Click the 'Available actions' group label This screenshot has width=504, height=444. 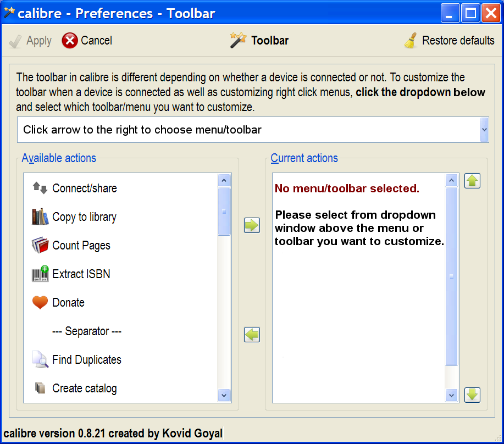coord(59,158)
